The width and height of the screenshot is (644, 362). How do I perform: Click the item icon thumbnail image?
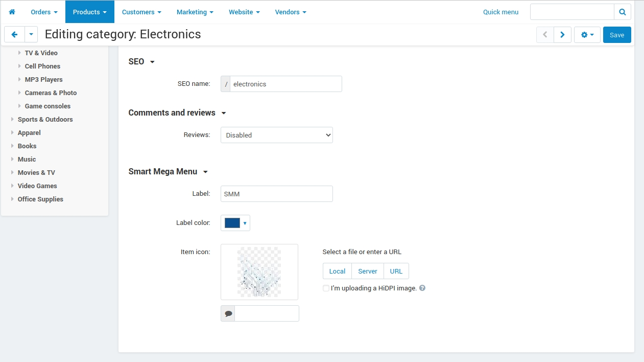[x=259, y=272]
